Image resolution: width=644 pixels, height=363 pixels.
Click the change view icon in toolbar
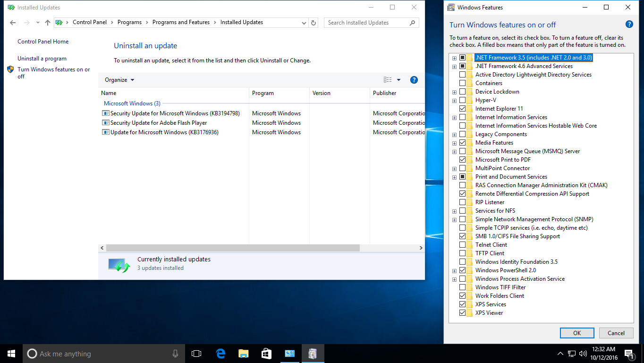(x=388, y=80)
